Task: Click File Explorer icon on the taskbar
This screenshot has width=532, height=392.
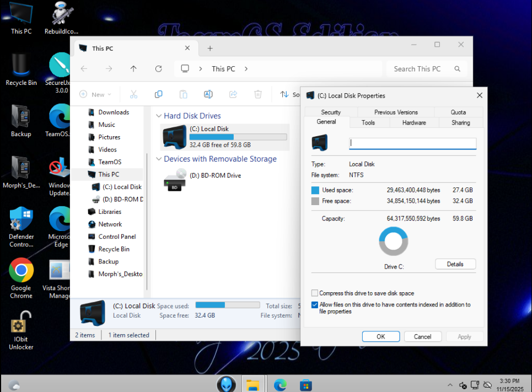Action: tap(252, 384)
